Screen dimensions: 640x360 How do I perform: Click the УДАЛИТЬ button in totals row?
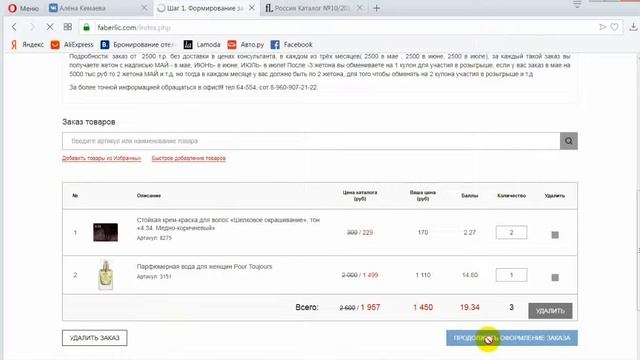click(550, 311)
